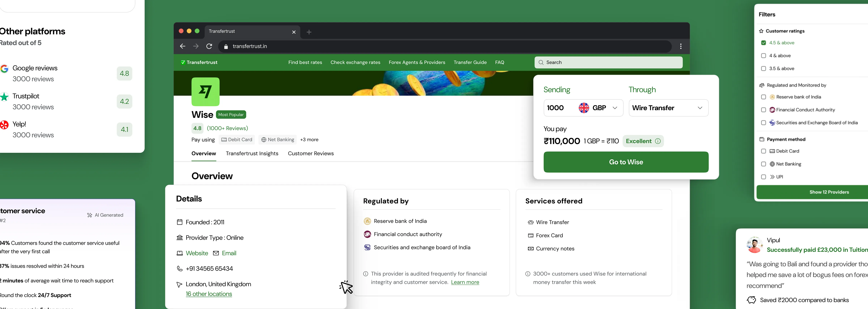Click the browser reload icon
Screen dimensions: 868x309
tap(209, 46)
